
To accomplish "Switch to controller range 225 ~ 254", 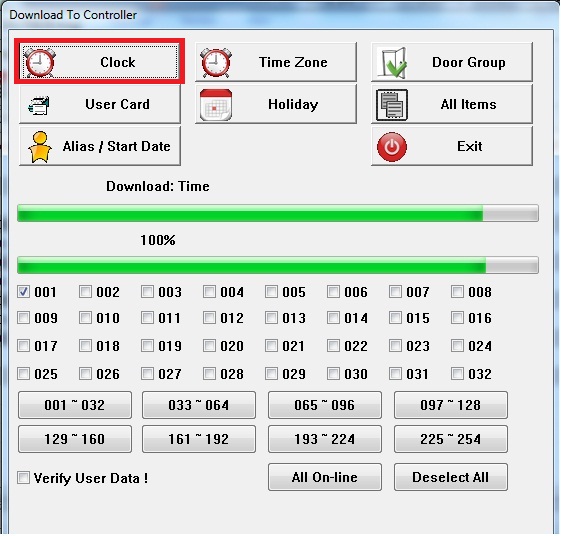I will tap(450, 439).
